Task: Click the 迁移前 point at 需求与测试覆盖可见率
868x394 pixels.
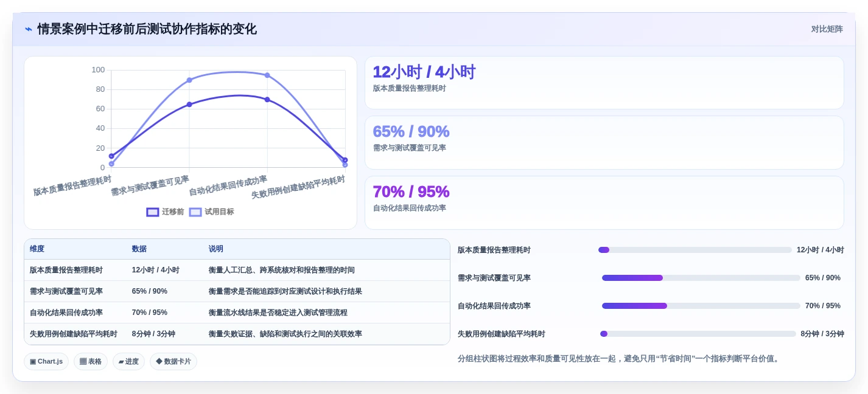Action: point(189,105)
